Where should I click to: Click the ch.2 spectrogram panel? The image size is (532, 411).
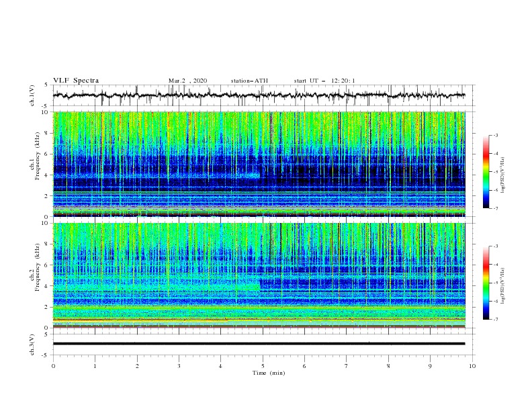259,275
